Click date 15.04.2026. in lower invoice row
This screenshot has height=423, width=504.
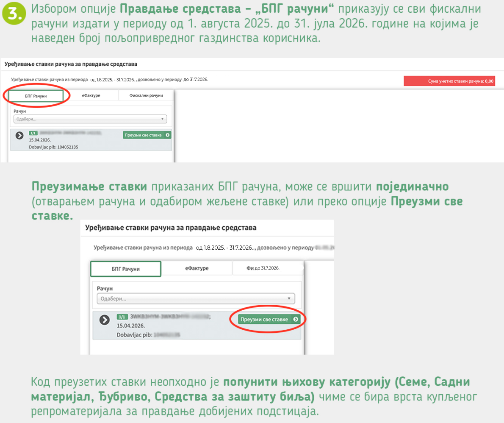130,326
